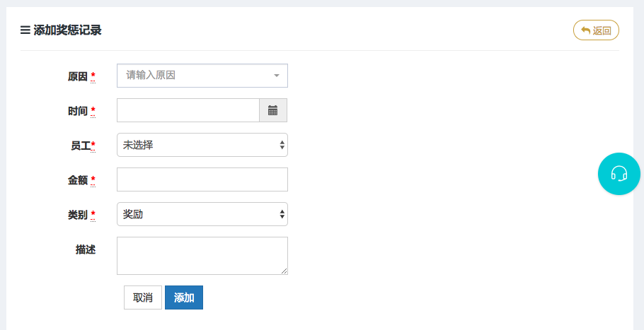The width and height of the screenshot is (644, 330).
Task: Click the 描述 field label
Action: [x=86, y=249]
